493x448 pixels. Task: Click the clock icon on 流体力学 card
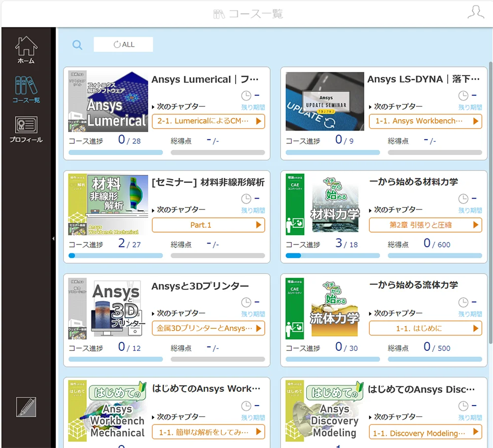pyautogui.click(x=463, y=303)
